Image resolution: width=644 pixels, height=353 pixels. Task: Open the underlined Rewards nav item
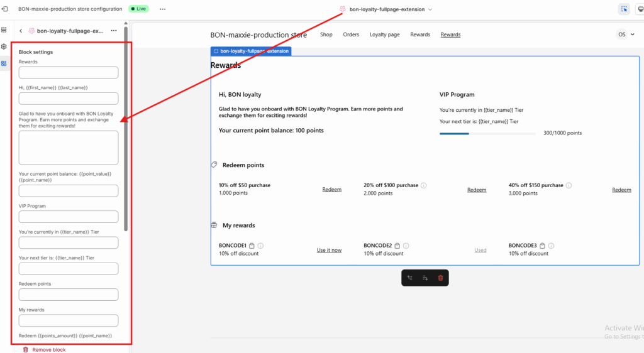pyautogui.click(x=450, y=35)
